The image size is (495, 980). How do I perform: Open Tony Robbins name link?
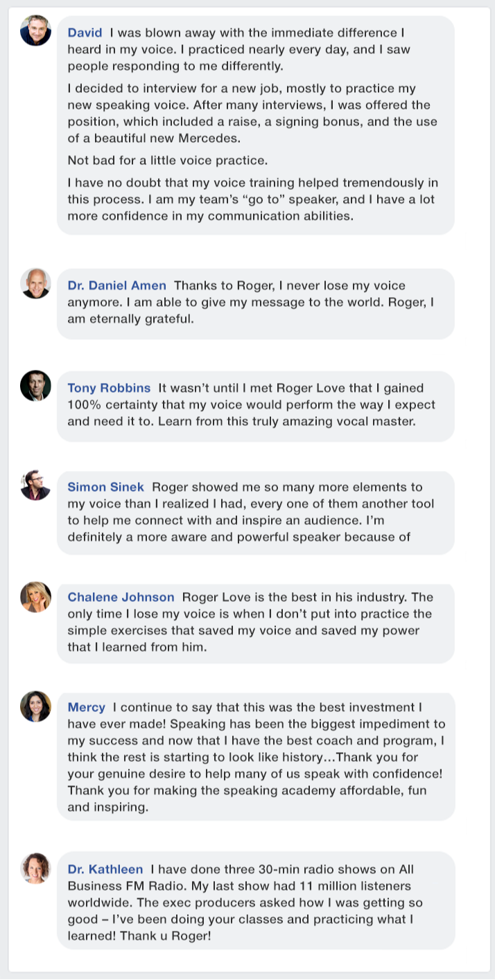tap(109, 388)
